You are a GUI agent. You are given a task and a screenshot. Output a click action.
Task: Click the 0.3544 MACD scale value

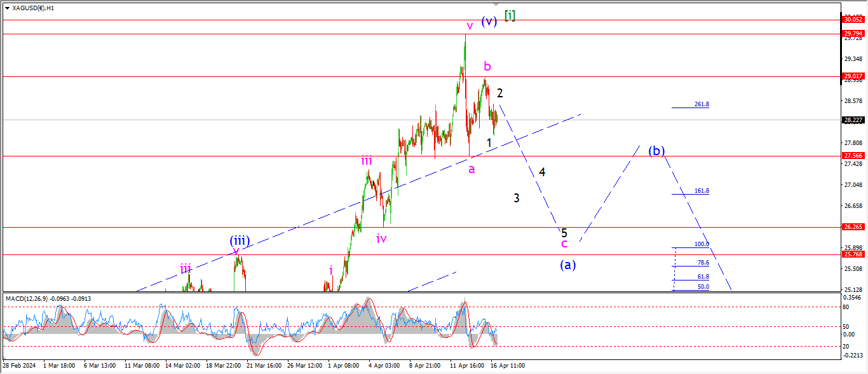coord(853,296)
